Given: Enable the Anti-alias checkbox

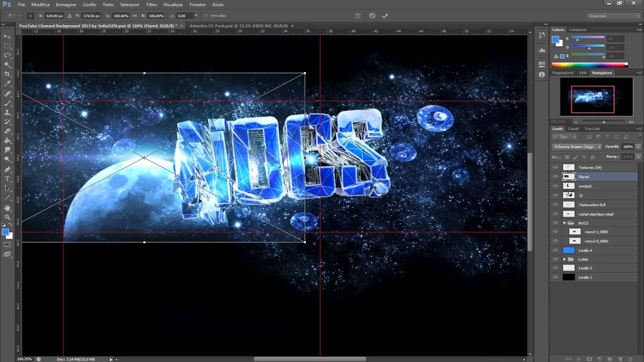Looking at the screenshot, I should click(x=206, y=16).
